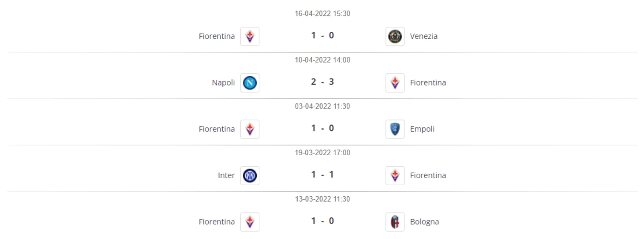Click the Bologna club crest
This screenshot has height=239, width=644.
click(x=395, y=221)
